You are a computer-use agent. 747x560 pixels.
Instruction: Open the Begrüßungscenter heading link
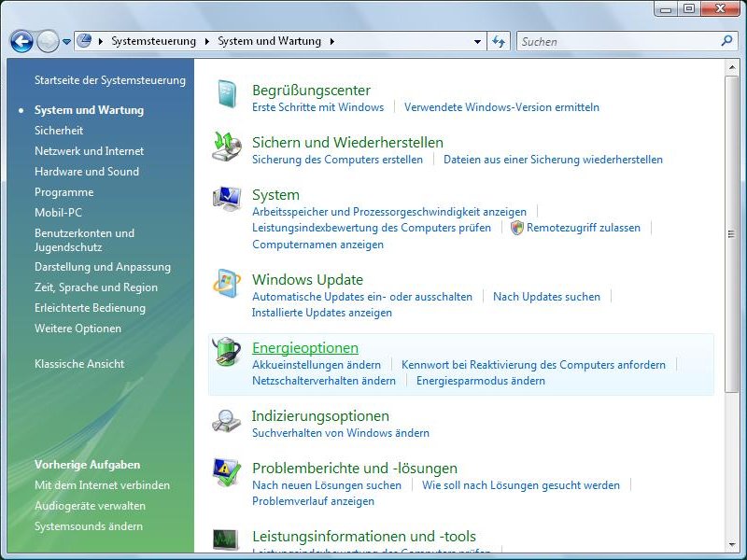tap(311, 90)
